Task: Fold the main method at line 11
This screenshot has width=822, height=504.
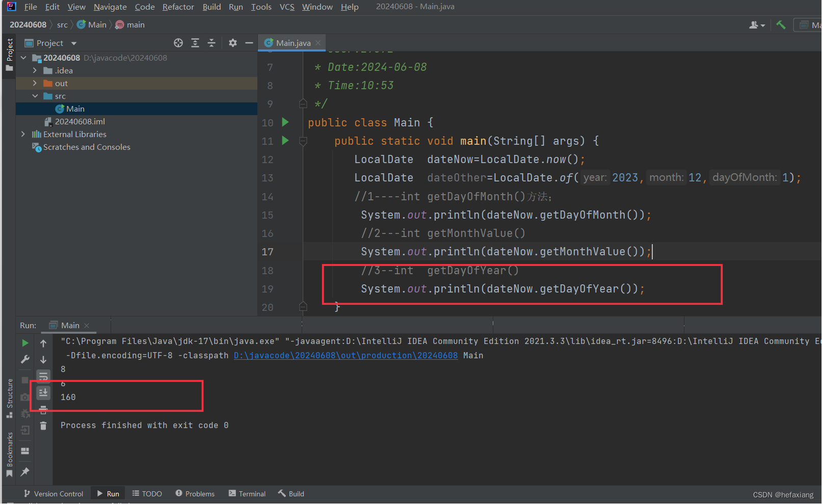Action: click(303, 141)
